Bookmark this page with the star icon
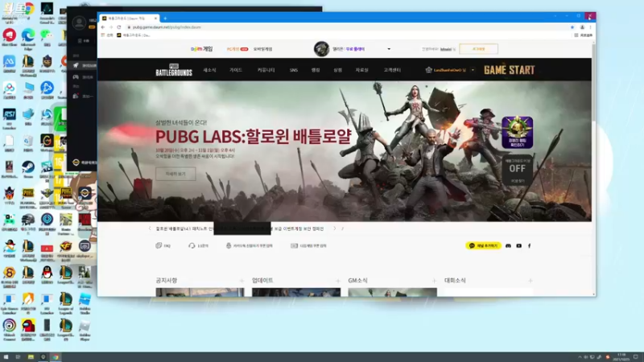Viewport: 644px width, 362px height. click(x=572, y=27)
